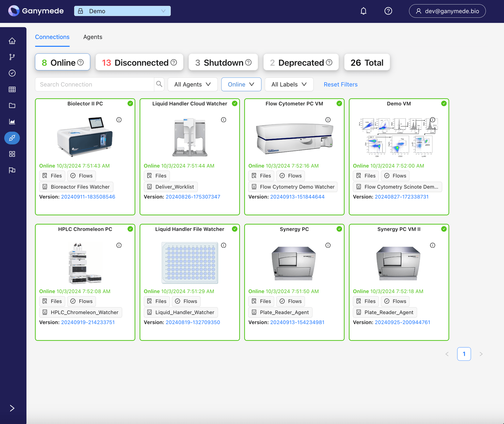Open the branch/flows sidebar icon
The width and height of the screenshot is (504, 424).
pyautogui.click(x=12, y=57)
